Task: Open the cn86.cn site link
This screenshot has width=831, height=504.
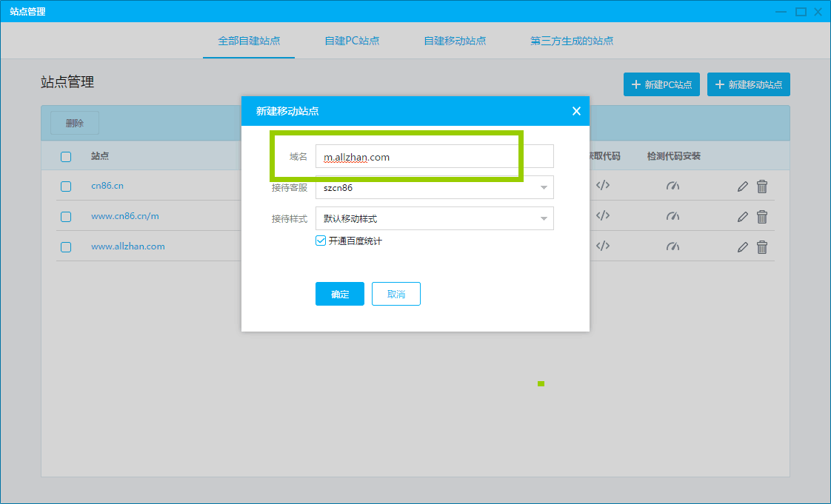Action: tap(107, 186)
